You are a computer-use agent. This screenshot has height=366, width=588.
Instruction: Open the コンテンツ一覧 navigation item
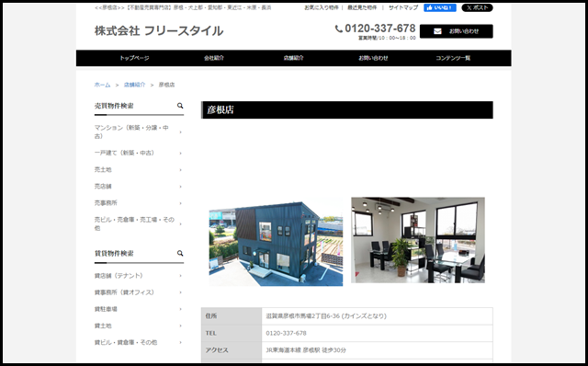(453, 58)
